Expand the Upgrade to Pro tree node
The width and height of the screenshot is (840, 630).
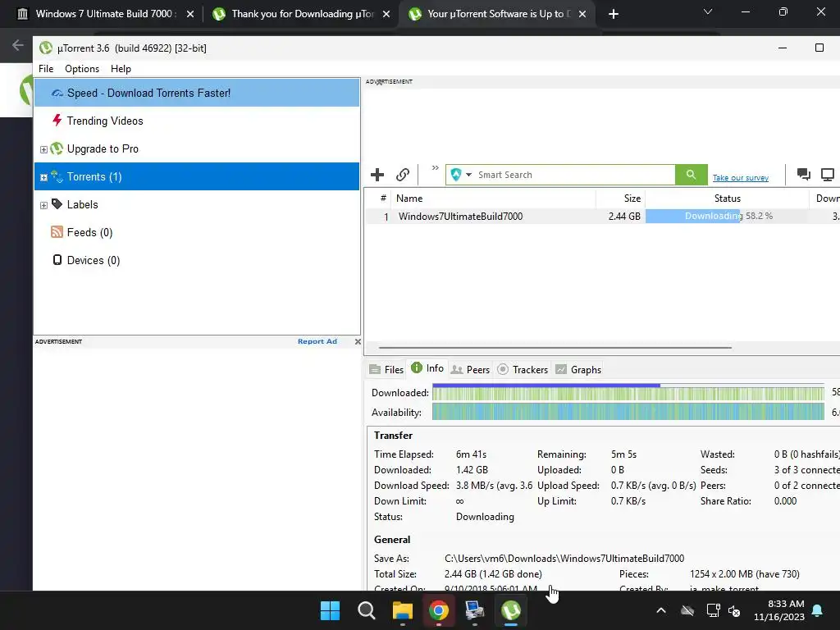[x=44, y=149]
